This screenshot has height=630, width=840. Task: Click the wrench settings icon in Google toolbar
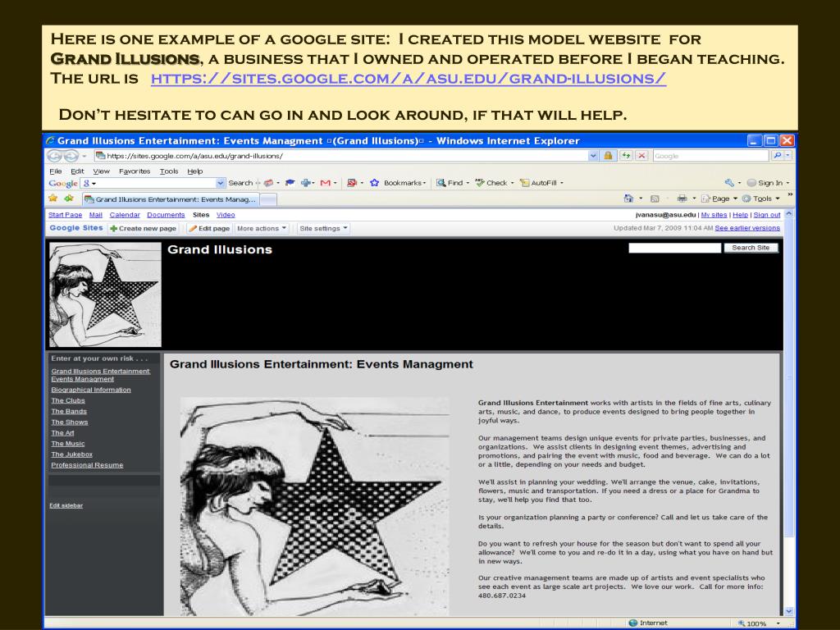point(729,183)
